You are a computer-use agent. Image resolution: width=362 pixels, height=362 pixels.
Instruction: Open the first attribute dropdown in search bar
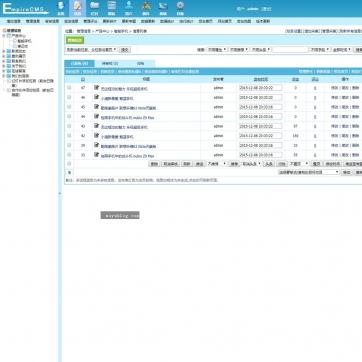tap(217, 49)
